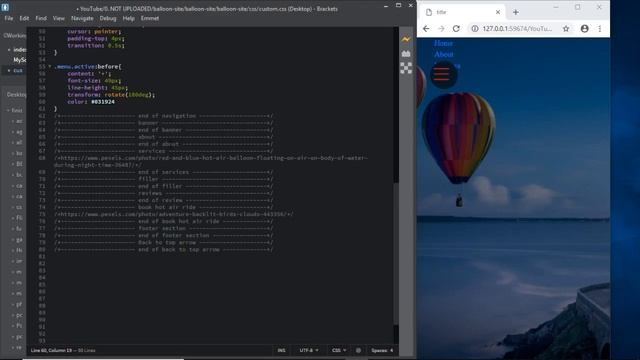Bookmark this page with the star icon
The image size is (640, 360).
pos(566,29)
